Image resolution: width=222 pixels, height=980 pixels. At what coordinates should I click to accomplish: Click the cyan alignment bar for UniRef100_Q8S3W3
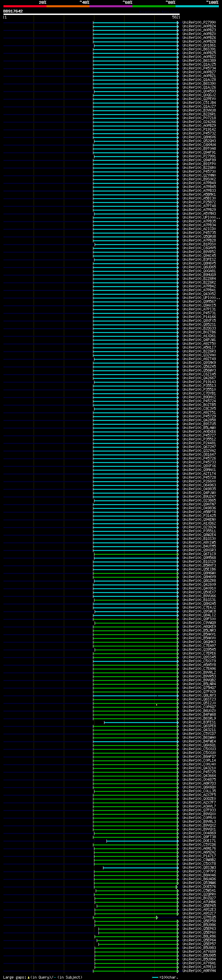[140, 867]
